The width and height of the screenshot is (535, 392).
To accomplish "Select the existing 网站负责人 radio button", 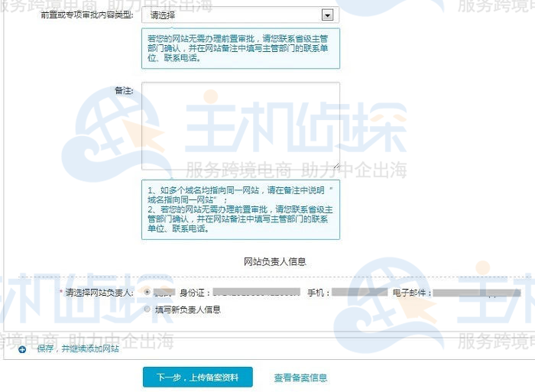I will coord(147,292).
